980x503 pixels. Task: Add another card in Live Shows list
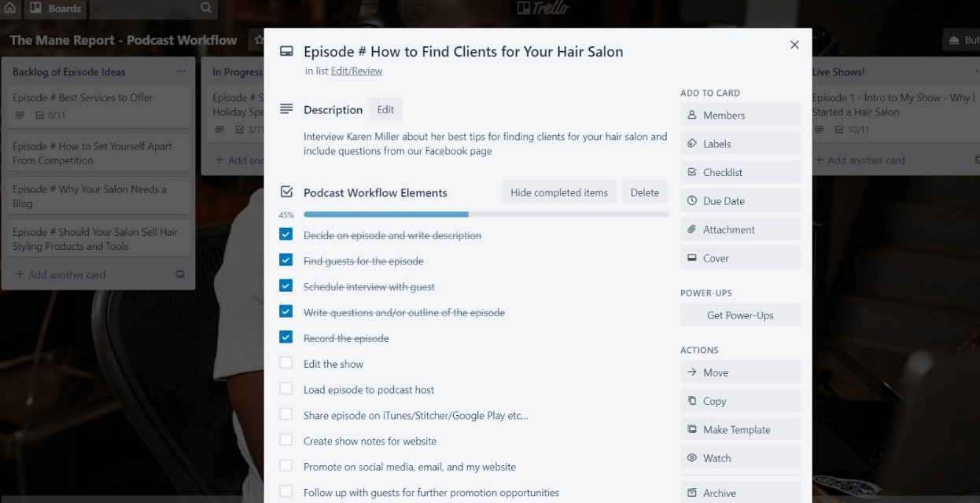(860, 160)
